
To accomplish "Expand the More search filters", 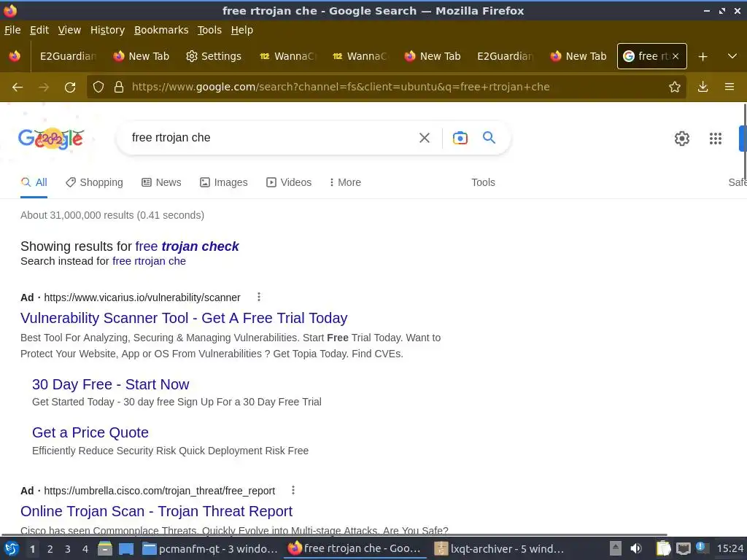I will click(x=345, y=182).
